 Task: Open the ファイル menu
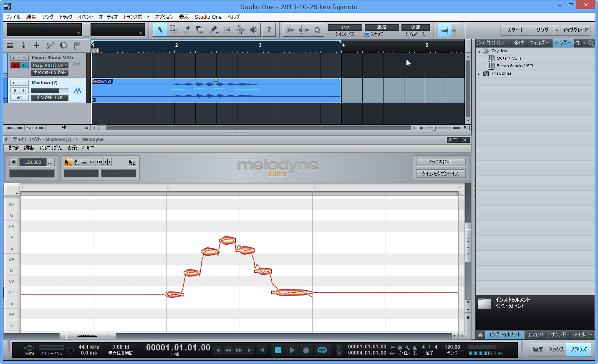[x=13, y=17]
